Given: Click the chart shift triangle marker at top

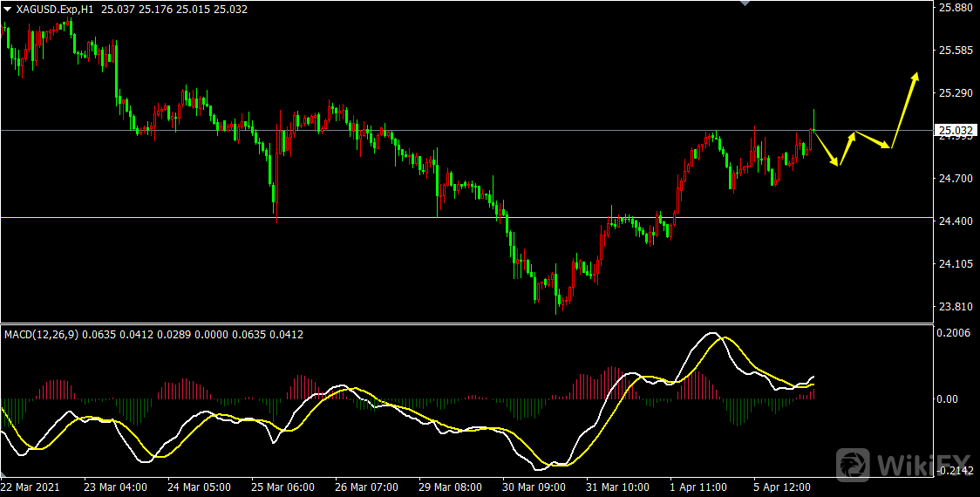Looking at the screenshot, I should (x=744, y=3).
